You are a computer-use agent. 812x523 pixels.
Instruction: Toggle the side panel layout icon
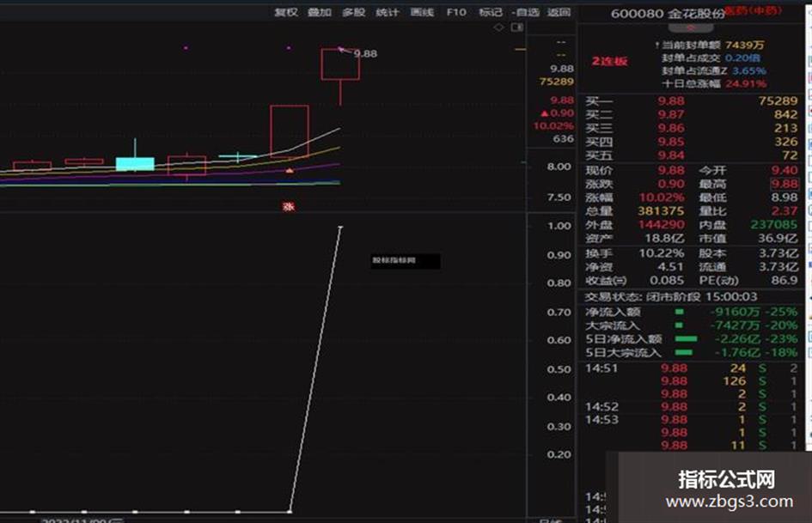point(517,27)
